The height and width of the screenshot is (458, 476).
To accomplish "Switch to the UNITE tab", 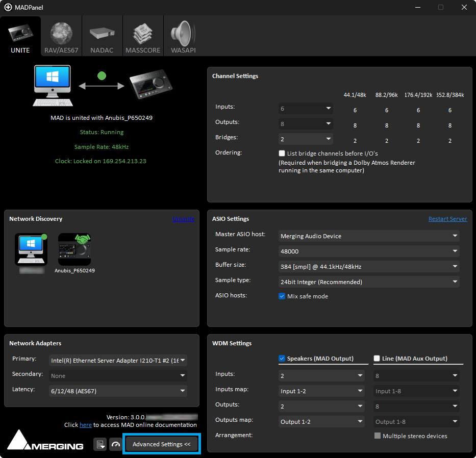I will tap(20, 36).
